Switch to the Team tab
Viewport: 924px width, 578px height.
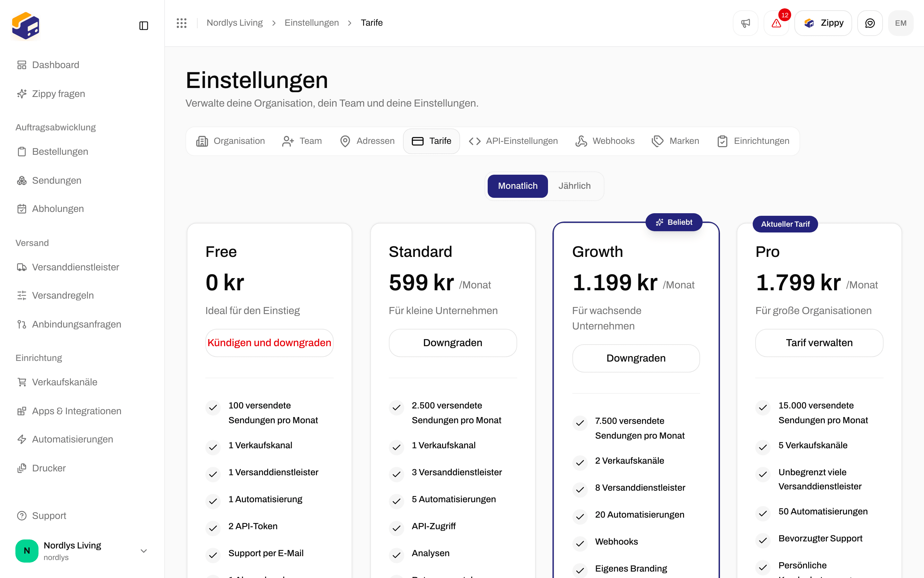pos(302,141)
